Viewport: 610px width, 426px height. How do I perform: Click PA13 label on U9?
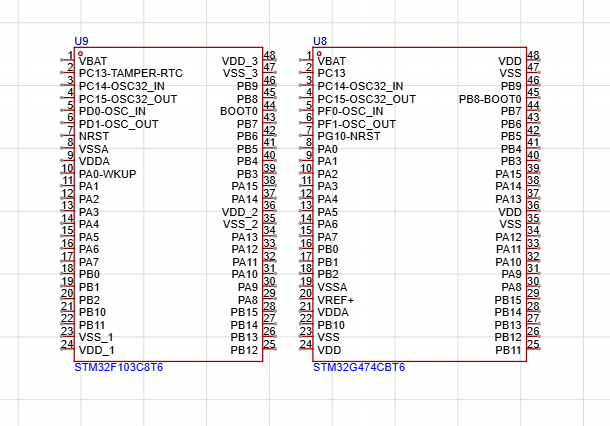(x=245, y=237)
